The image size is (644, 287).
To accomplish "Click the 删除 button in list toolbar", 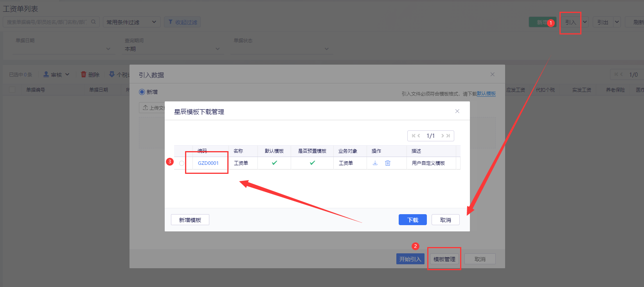I will pyautogui.click(x=90, y=74).
